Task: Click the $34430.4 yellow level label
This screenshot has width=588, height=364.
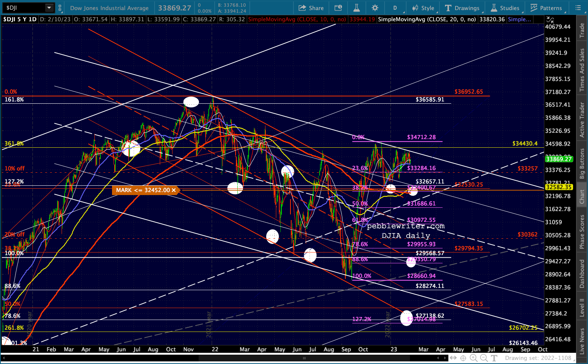Action: click(x=525, y=144)
